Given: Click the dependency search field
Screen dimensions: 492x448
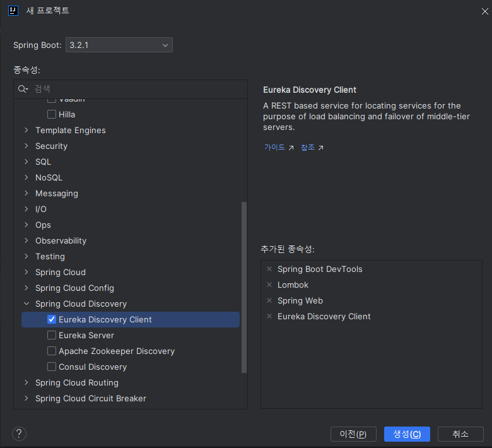Looking at the screenshot, I should pos(131,89).
